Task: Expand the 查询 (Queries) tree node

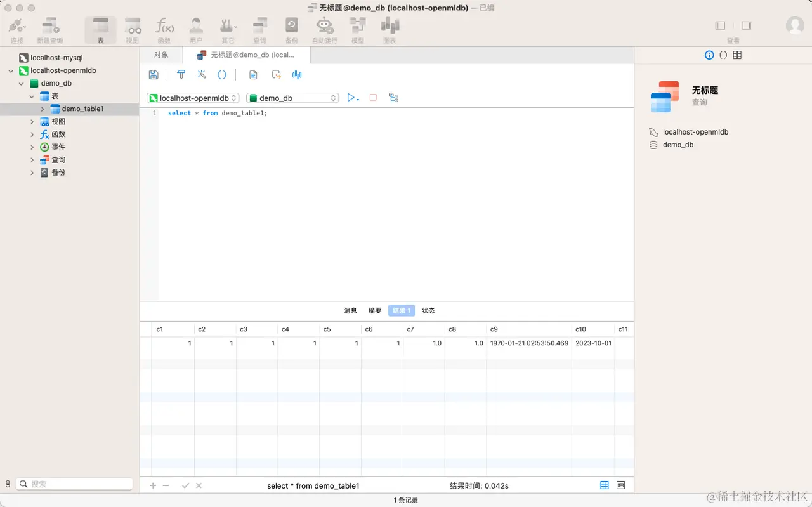Action: click(x=32, y=160)
